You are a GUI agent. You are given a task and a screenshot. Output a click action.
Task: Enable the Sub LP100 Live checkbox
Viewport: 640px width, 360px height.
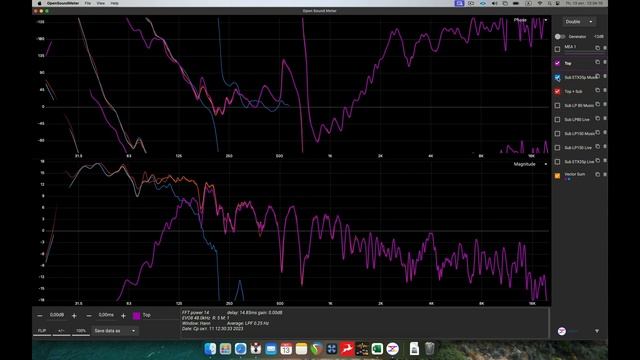point(557,148)
